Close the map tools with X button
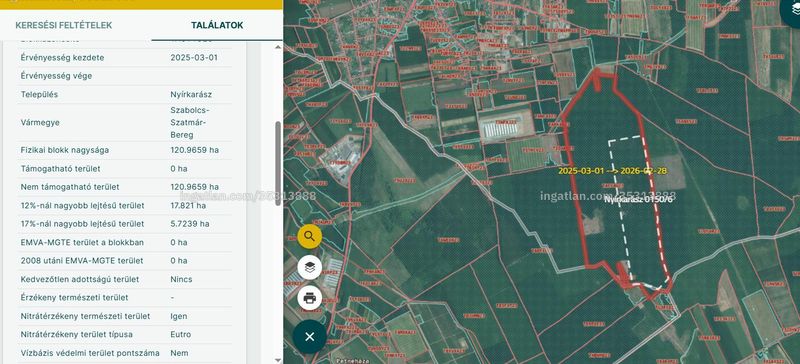 tap(309, 336)
